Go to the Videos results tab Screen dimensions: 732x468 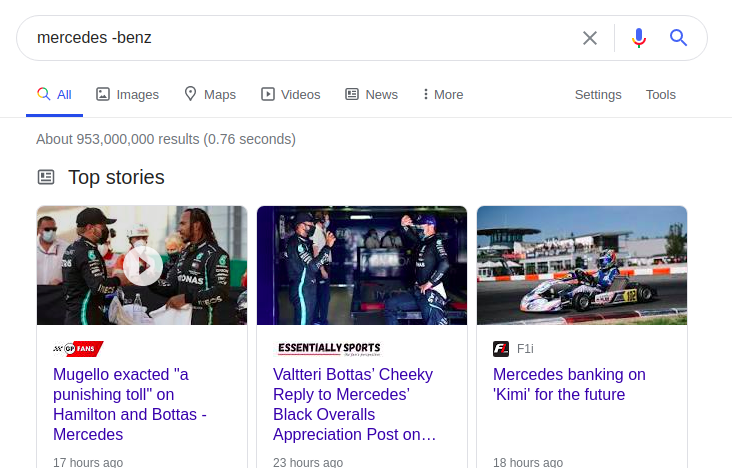coord(290,94)
